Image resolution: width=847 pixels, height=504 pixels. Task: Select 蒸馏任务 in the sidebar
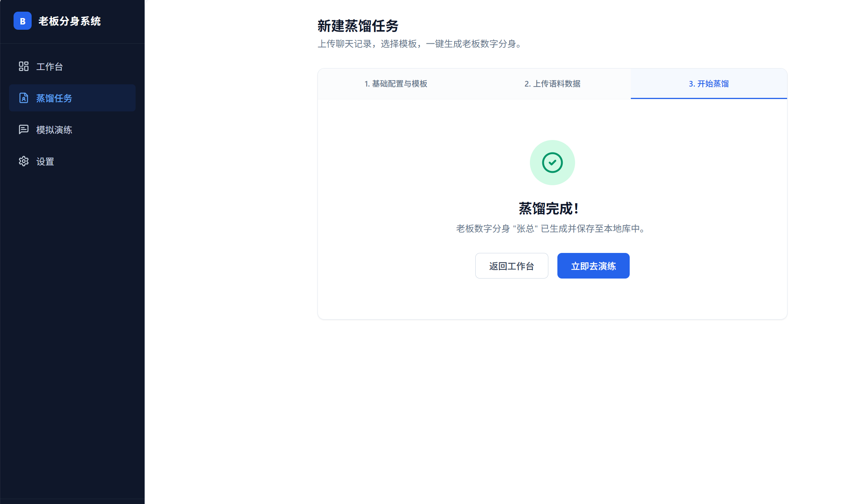[x=54, y=98]
